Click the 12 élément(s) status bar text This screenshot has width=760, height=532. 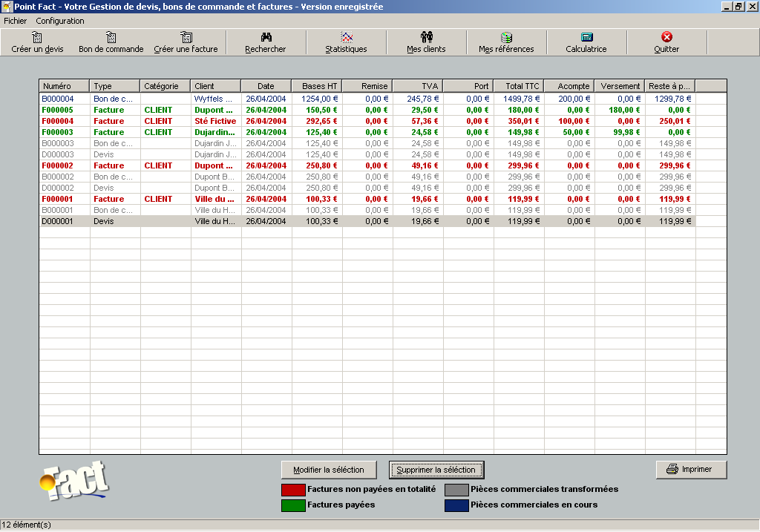26,525
